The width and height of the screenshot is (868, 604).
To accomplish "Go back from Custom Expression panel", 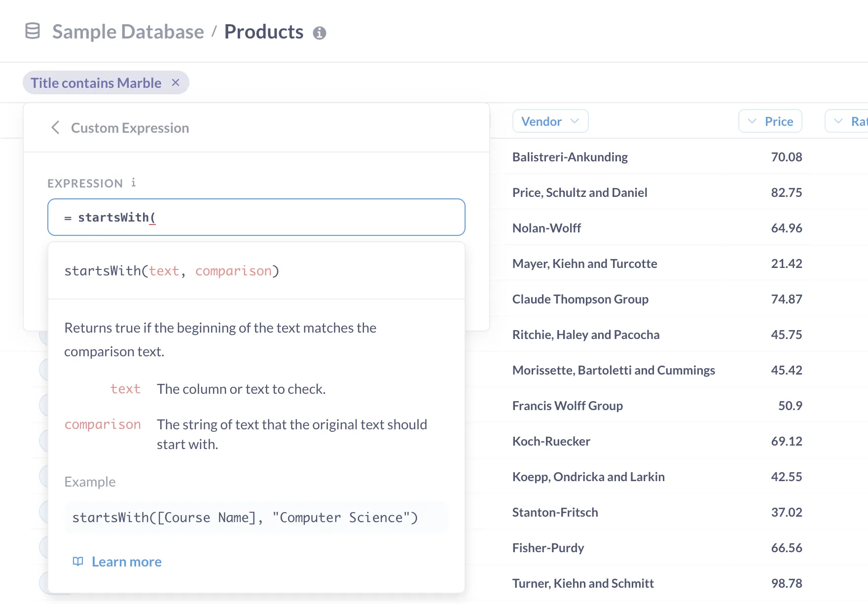I will pyautogui.click(x=56, y=128).
